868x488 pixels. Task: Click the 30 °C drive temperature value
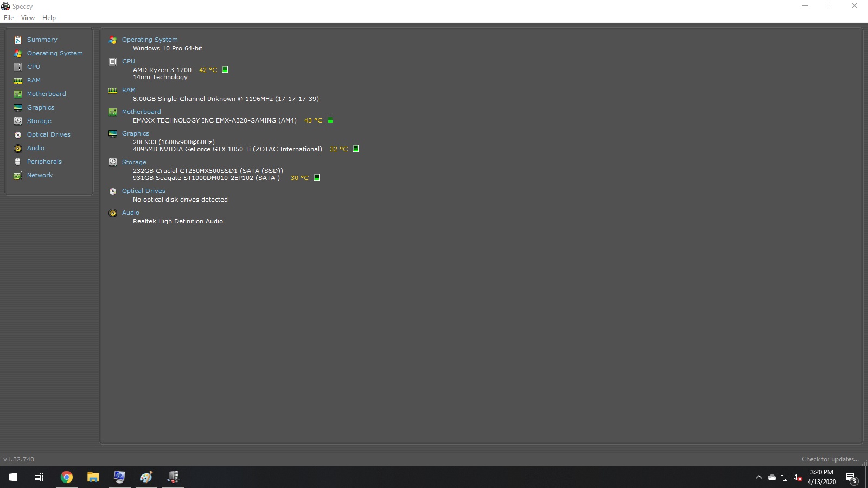299,178
